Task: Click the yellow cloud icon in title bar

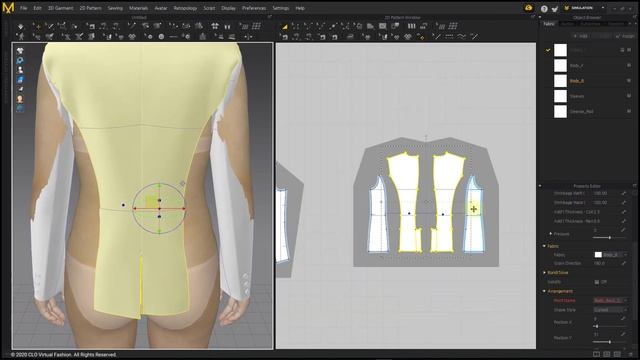Action: [x=529, y=8]
